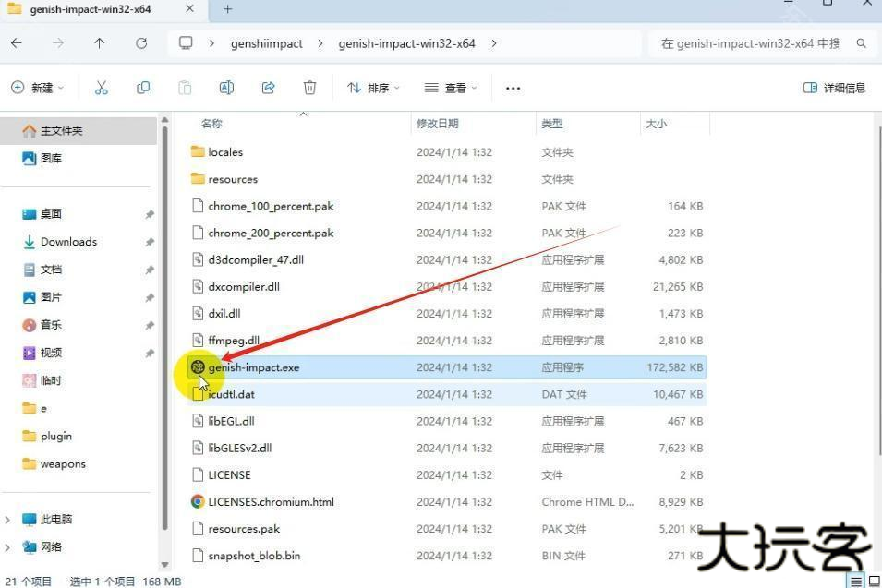Go back with the back arrow
The width and height of the screenshot is (882, 588).
[x=17, y=42]
